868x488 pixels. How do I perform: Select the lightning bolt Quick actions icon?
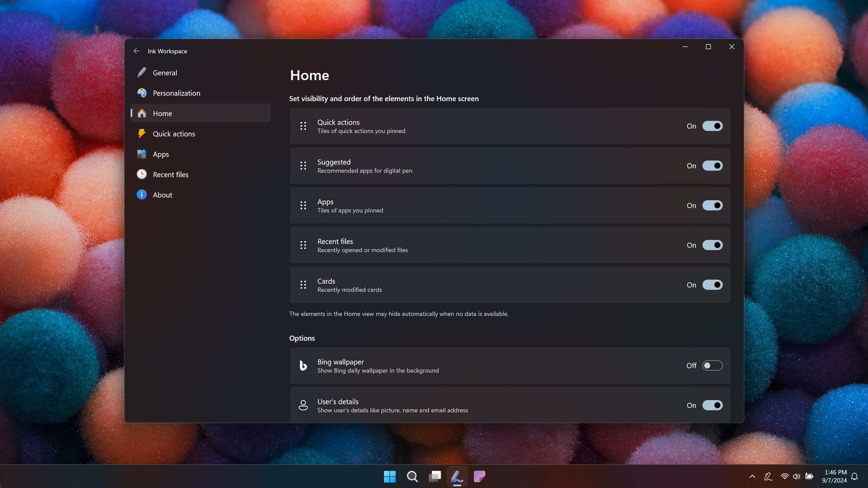click(x=141, y=133)
